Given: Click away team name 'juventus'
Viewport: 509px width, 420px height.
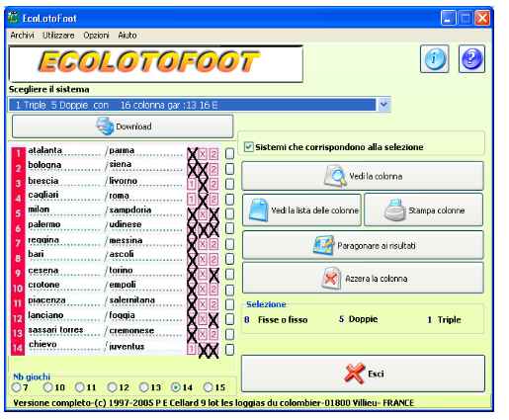Looking at the screenshot, I should point(127,346).
